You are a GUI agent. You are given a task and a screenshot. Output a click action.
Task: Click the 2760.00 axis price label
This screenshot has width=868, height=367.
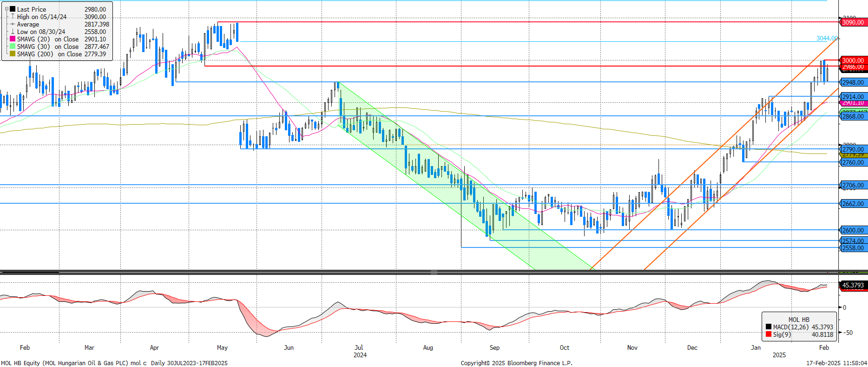click(x=854, y=162)
